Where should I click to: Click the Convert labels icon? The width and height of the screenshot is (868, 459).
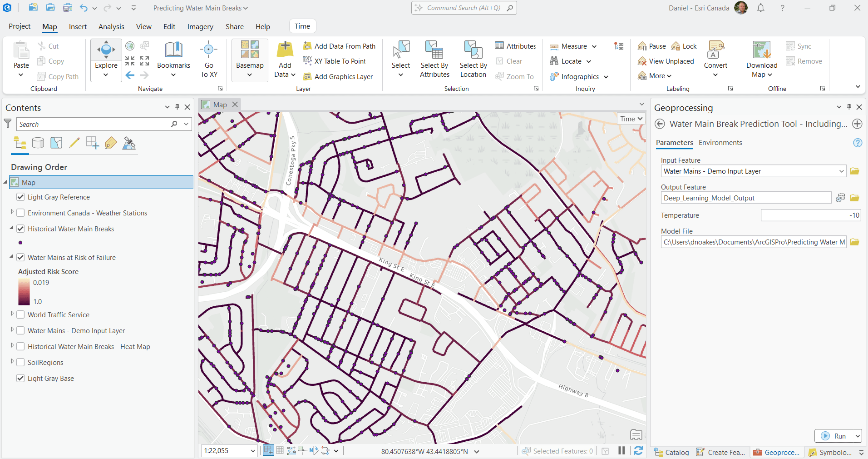[x=716, y=50]
